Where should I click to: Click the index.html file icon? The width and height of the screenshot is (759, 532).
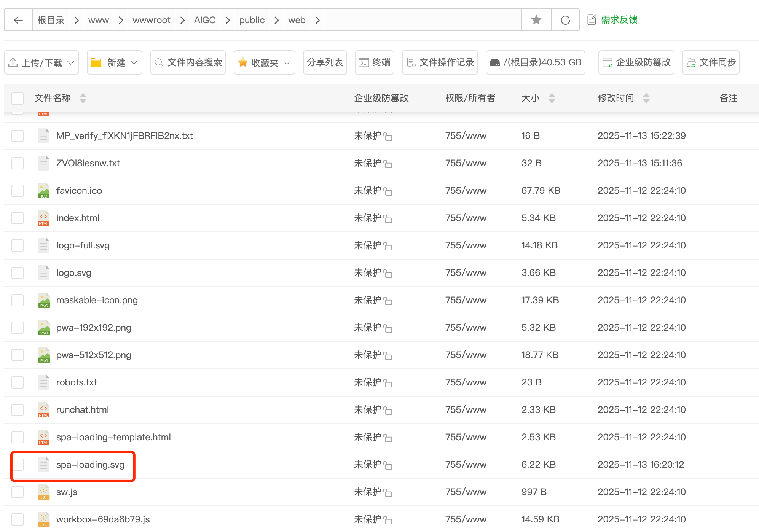click(x=44, y=218)
